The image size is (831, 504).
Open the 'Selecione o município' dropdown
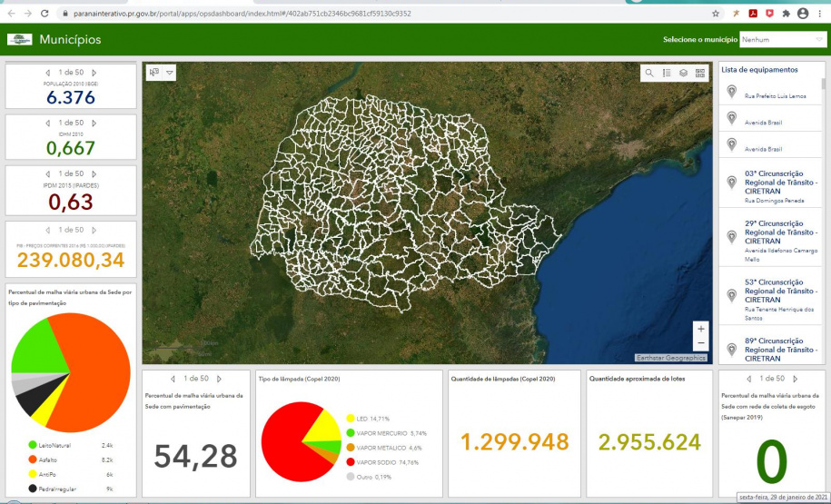781,40
